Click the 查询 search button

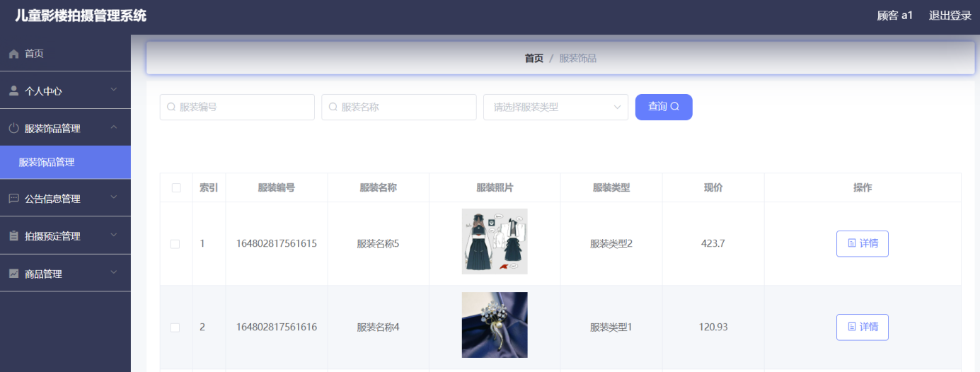pos(664,107)
